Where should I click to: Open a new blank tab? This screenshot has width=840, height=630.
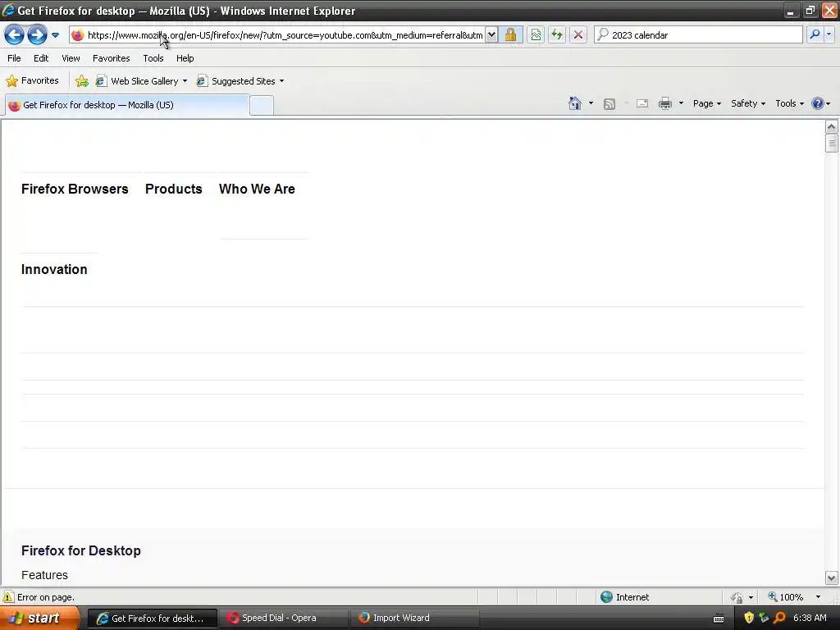tap(262, 106)
